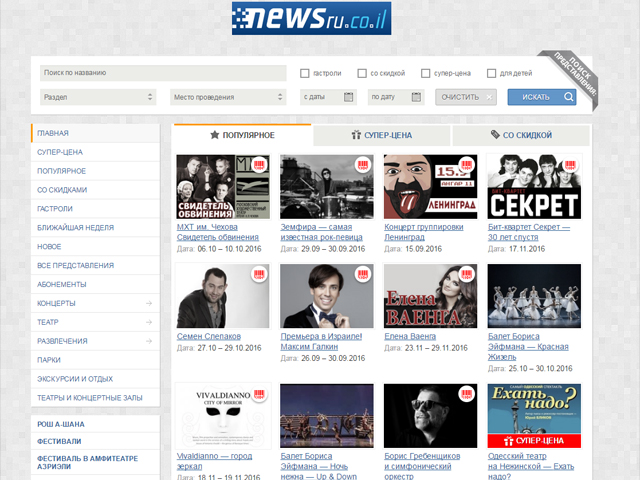Open 'Земфира — самая известная рок-певица' link

(x=321, y=232)
